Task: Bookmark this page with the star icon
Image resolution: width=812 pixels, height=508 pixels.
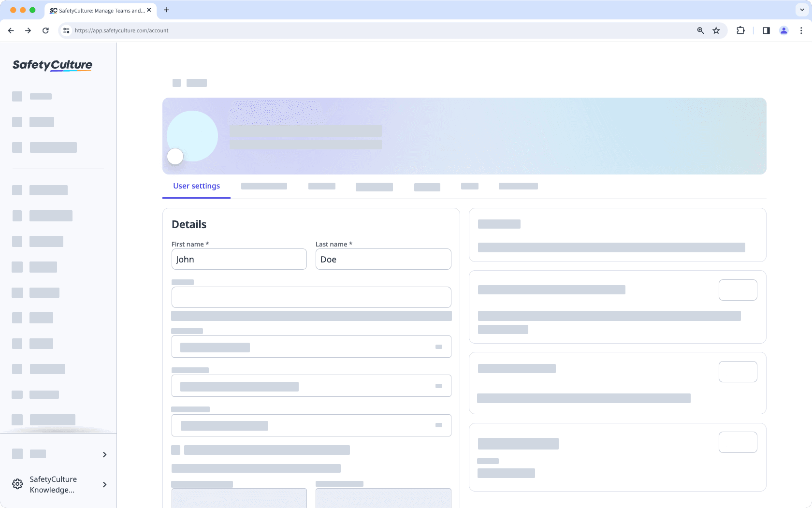Action: tap(716, 30)
